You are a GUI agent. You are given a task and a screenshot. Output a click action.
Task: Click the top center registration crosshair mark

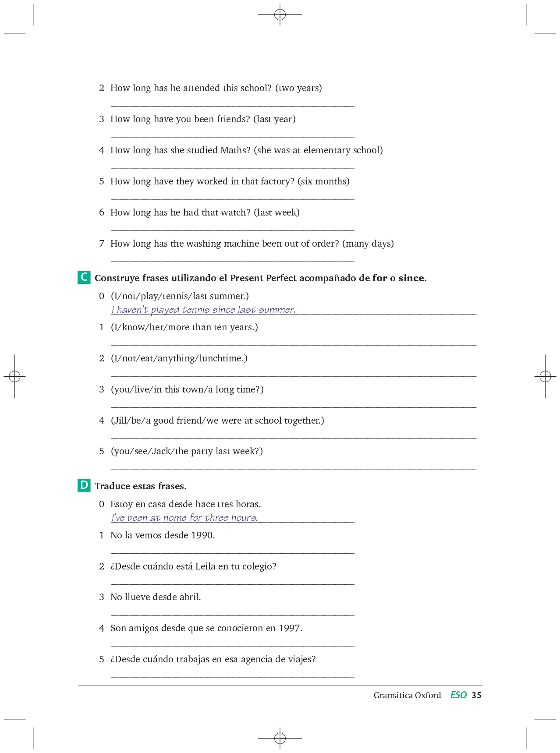280,14
